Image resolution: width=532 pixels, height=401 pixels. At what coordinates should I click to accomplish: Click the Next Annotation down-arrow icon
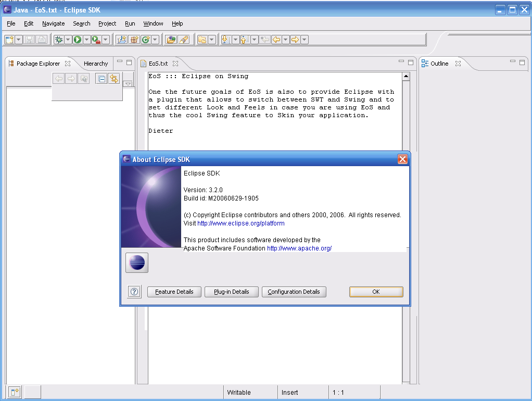(225, 40)
